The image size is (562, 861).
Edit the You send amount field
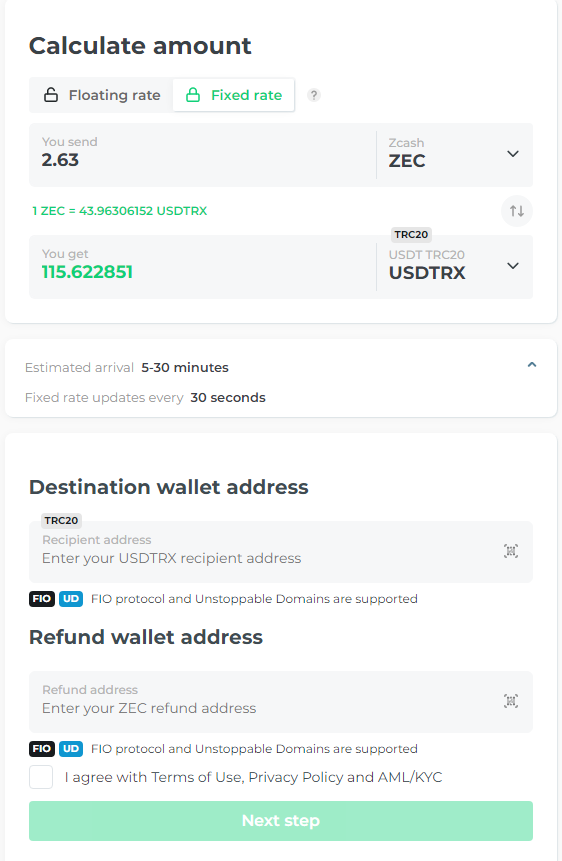(x=203, y=155)
